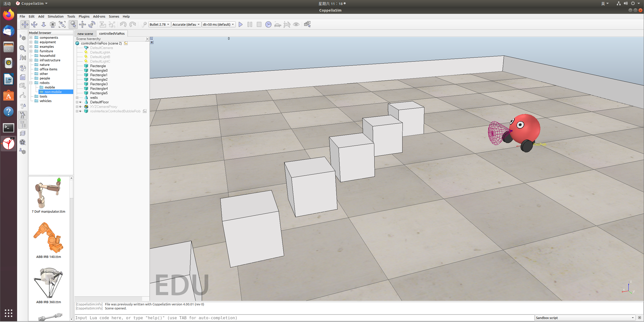Open the Add-ons menu
Screen dimensions: 644x322
click(99, 16)
